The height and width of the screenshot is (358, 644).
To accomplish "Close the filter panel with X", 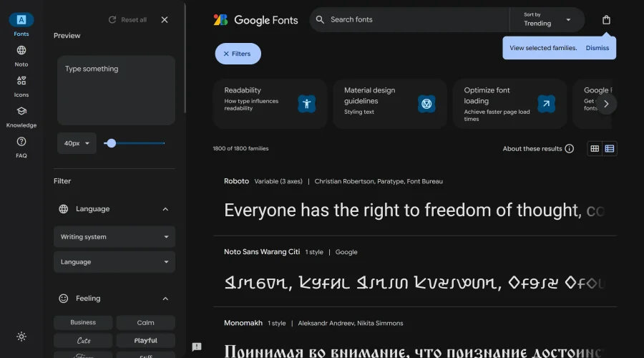I will [165, 20].
